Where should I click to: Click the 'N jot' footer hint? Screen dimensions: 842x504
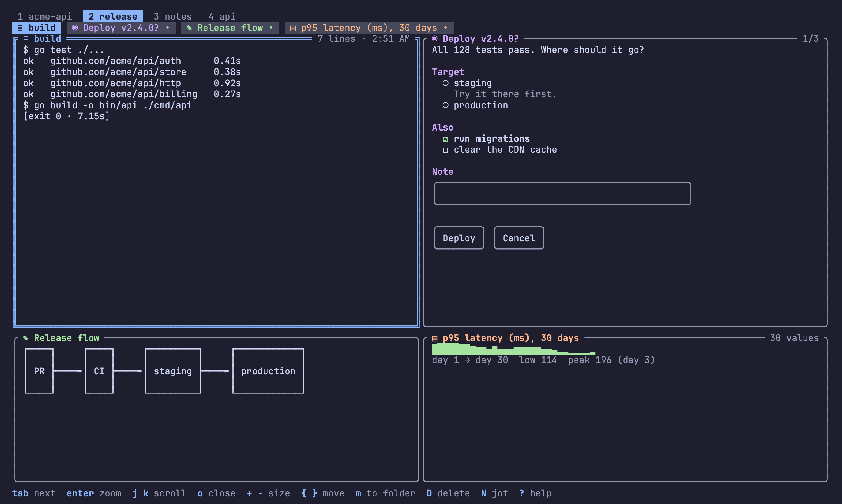click(494, 493)
